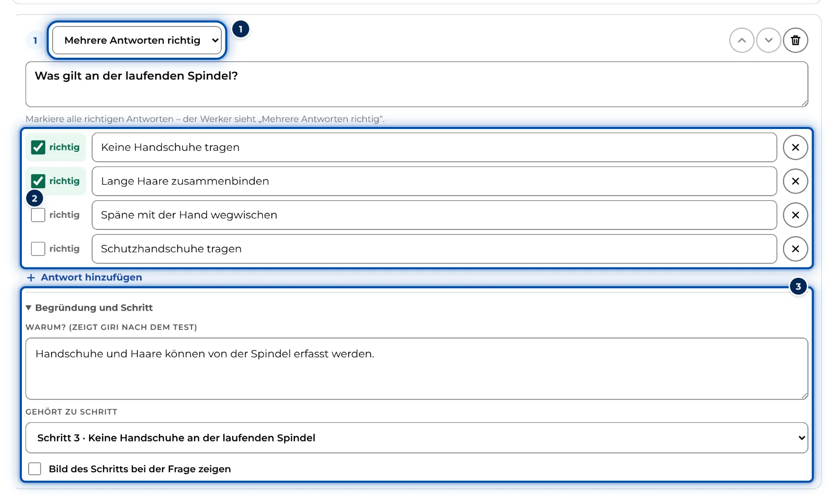Remove answer 'Schutzhandschuhe tragen'
The width and height of the screenshot is (833, 504).
796,249
